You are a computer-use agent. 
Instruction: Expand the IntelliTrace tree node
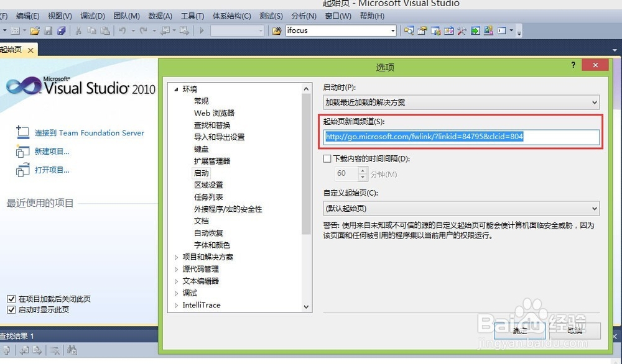(x=176, y=306)
